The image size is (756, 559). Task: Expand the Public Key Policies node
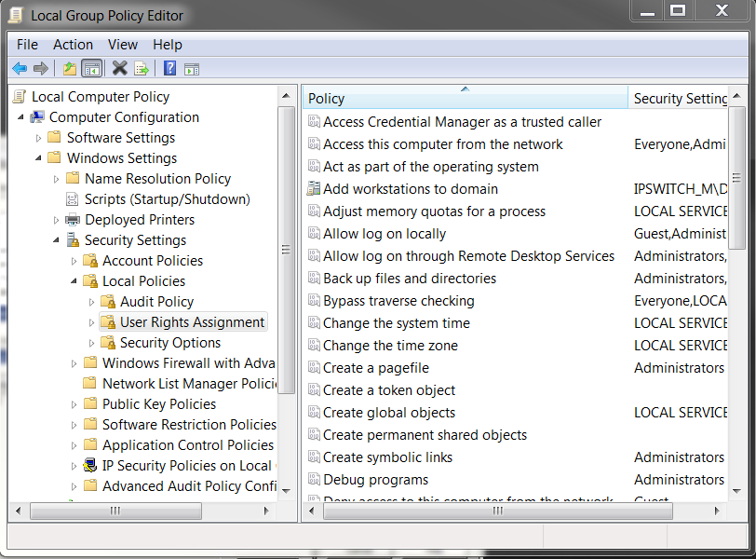click(x=74, y=404)
